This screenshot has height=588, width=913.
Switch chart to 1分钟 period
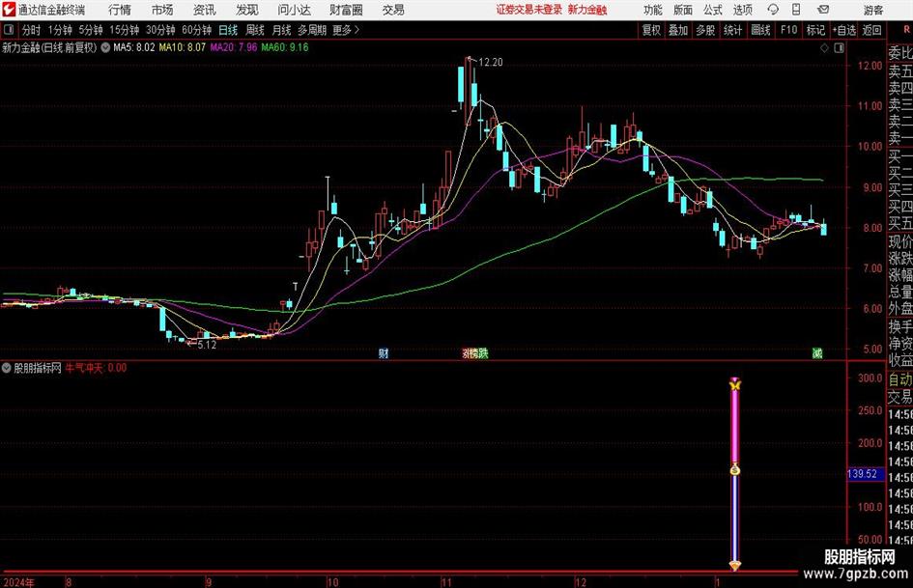tap(59, 30)
